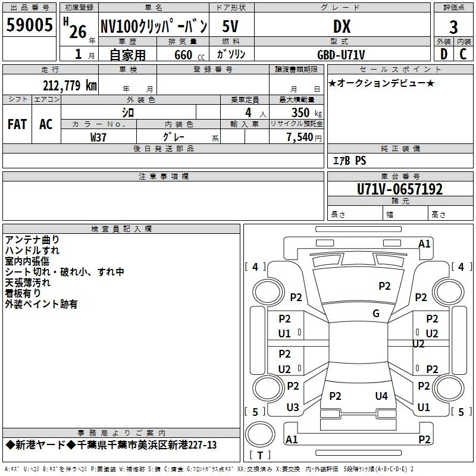Click the FAT shift type cell
Viewport: 476px width, 476px height.
coord(17,124)
